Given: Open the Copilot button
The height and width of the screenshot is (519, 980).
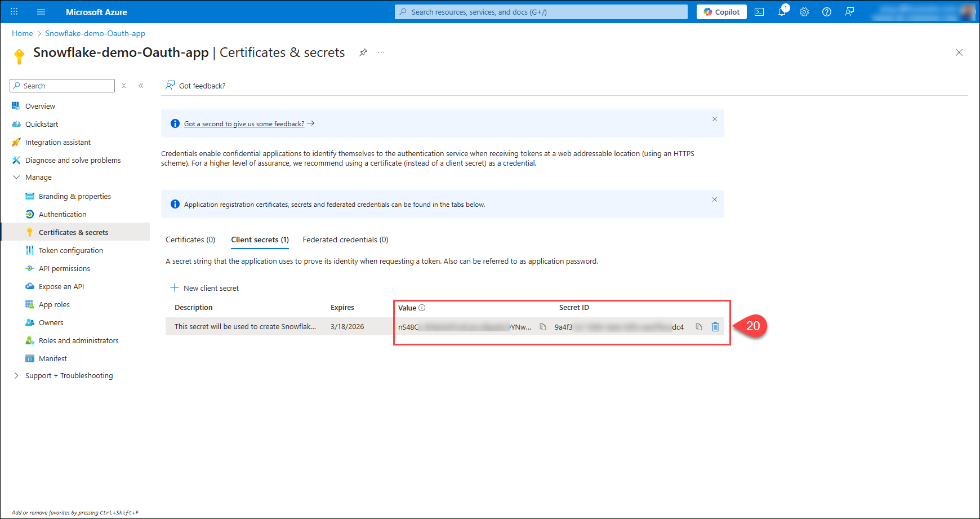Looking at the screenshot, I should [721, 12].
